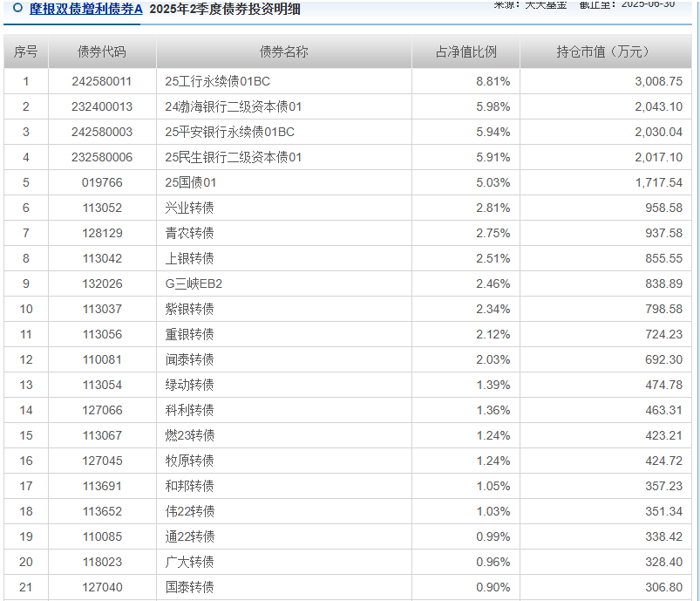700x601 pixels.
Task: Select bond code 019766
Action: tap(102, 182)
